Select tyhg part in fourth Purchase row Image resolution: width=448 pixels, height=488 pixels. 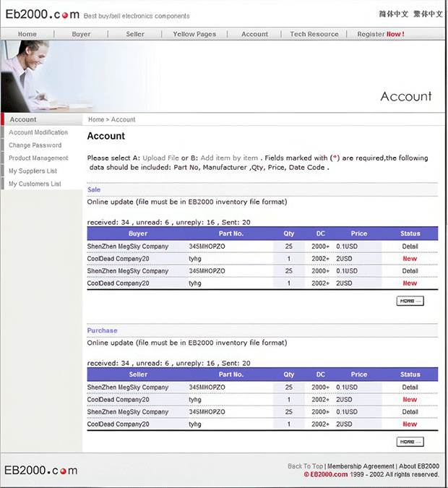click(195, 424)
